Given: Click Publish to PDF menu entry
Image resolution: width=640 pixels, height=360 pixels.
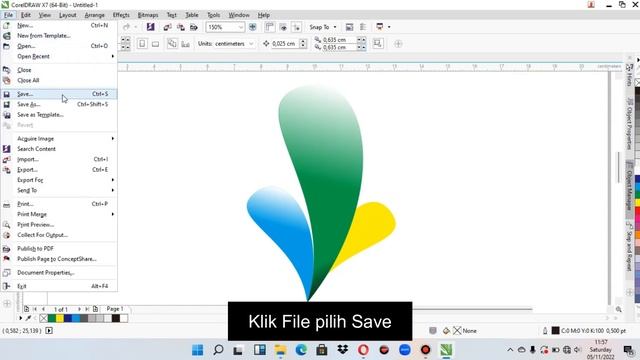Looking at the screenshot, I should point(59,249).
